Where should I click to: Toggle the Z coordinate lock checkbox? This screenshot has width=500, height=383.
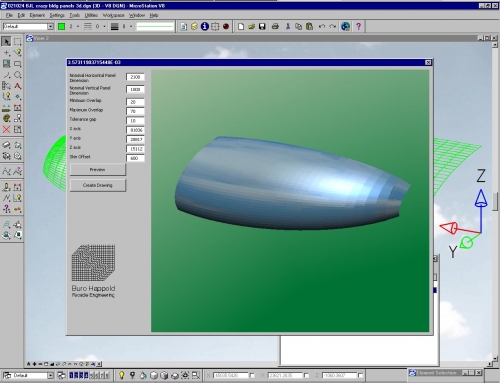360,375
